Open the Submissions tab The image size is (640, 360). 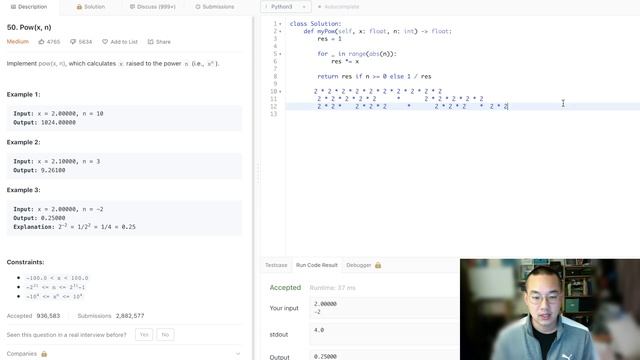[x=215, y=7]
